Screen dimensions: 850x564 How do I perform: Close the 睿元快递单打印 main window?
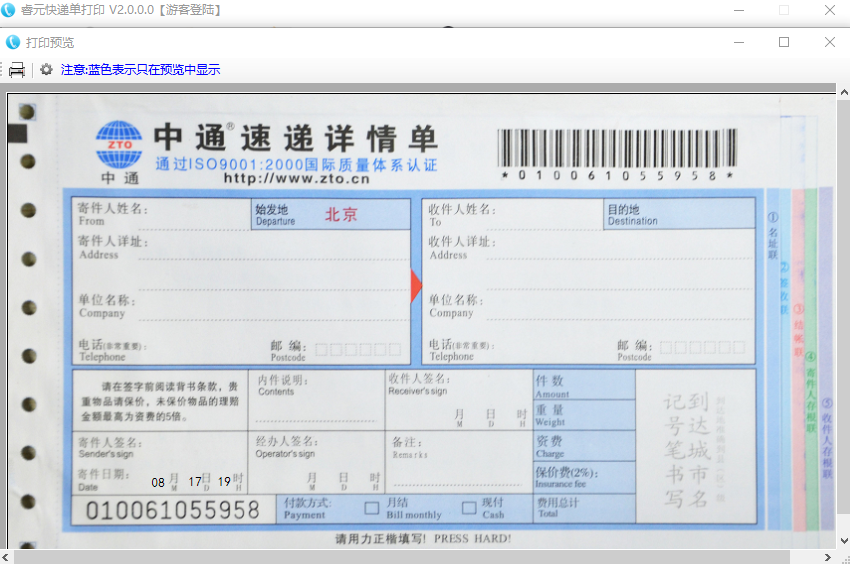(x=830, y=10)
